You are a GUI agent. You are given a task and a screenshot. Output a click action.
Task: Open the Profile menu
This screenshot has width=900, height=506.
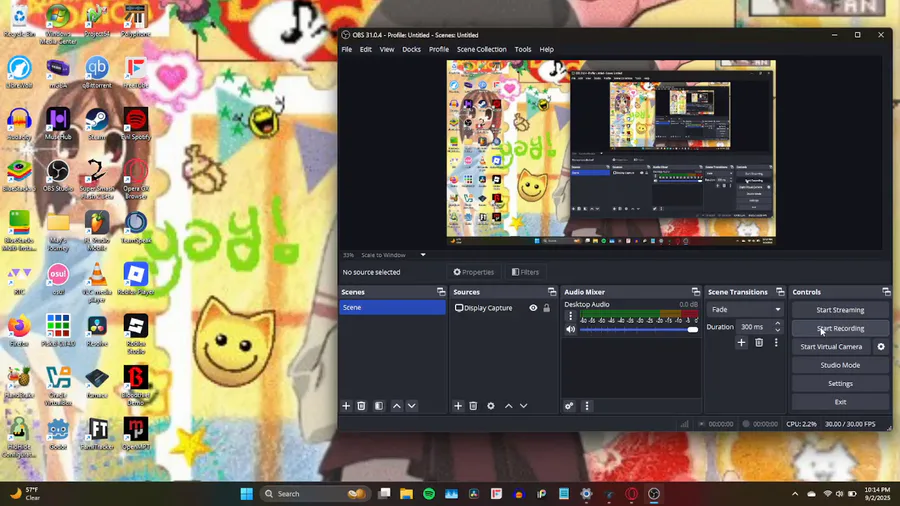[x=439, y=49]
